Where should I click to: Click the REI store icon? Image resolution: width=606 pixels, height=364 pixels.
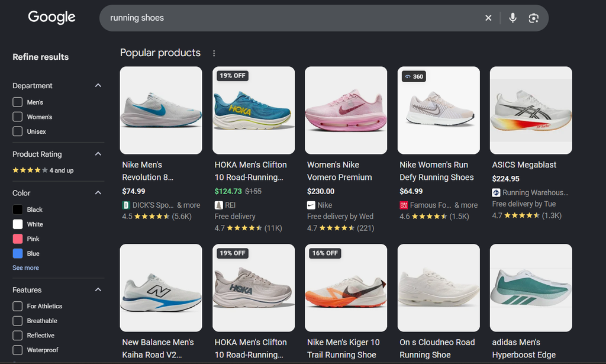(219, 205)
